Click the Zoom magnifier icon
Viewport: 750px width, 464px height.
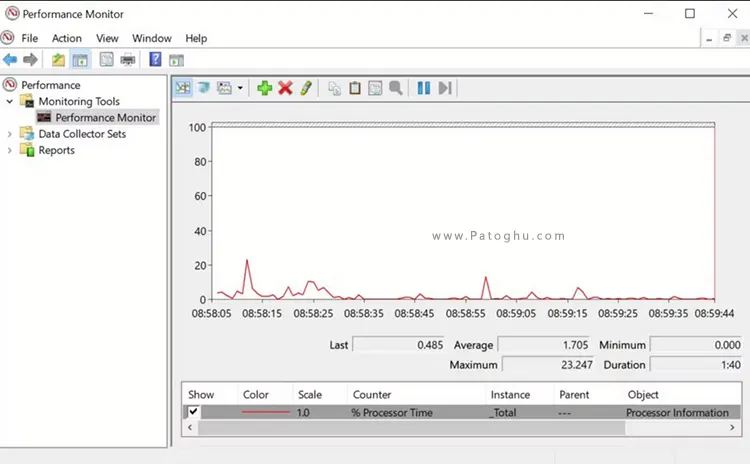[x=396, y=88]
